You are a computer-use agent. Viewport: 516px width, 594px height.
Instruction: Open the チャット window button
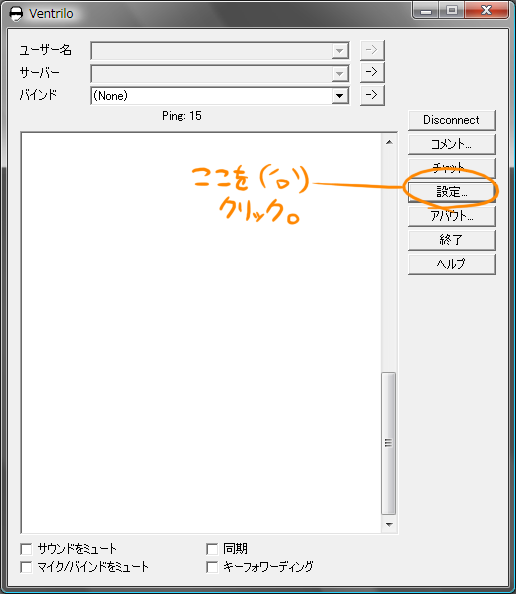point(452,168)
